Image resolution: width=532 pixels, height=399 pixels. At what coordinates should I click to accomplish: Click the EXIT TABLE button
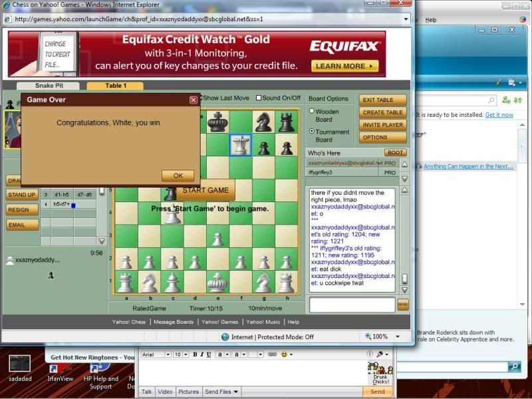point(383,100)
